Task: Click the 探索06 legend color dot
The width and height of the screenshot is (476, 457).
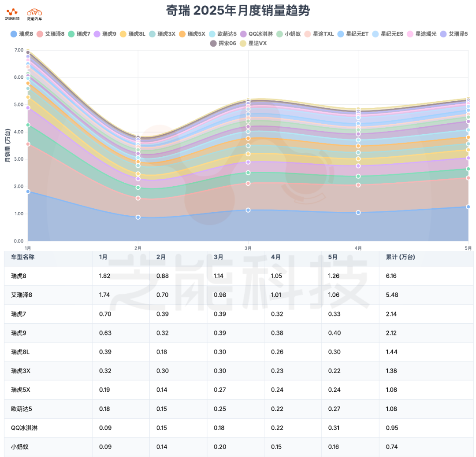Action: click(x=213, y=43)
